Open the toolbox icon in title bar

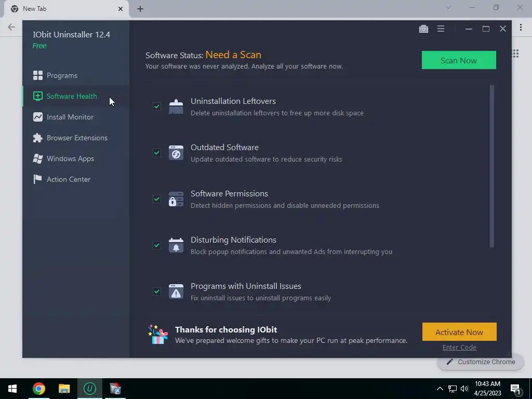pyautogui.click(x=423, y=29)
